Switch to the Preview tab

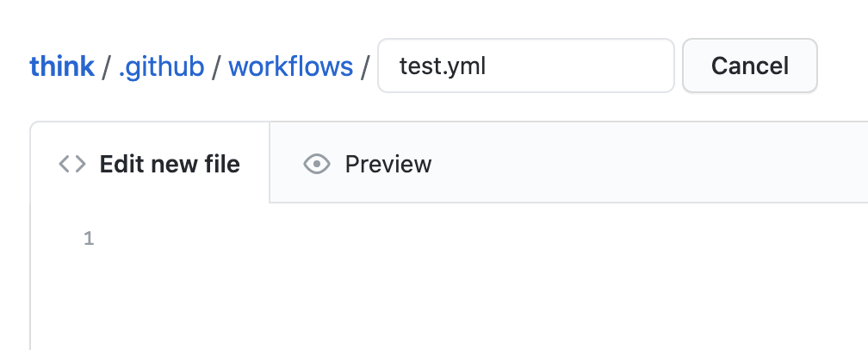(x=367, y=165)
